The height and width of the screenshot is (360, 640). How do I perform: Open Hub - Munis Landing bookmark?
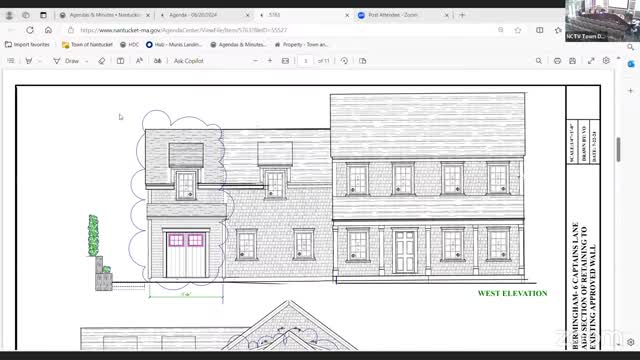(x=174, y=44)
